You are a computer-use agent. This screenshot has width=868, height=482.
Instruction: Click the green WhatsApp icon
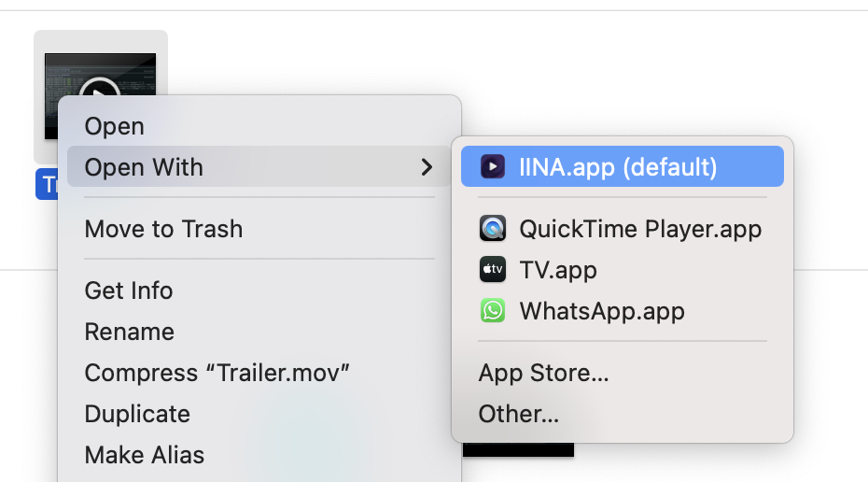point(492,311)
